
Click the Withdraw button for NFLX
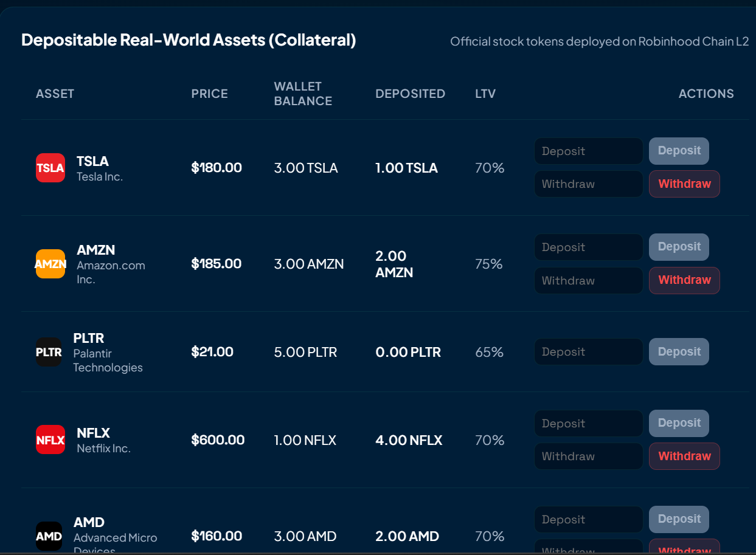pyautogui.click(x=684, y=457)
